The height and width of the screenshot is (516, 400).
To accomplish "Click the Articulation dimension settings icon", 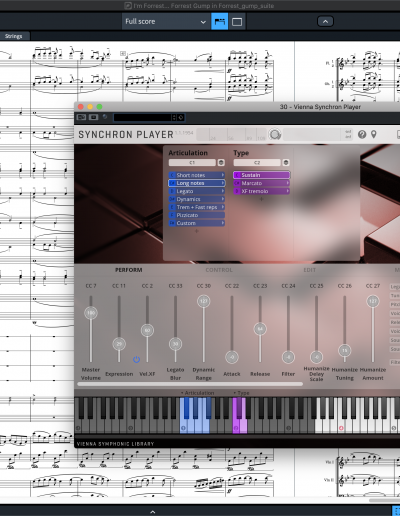I will click(221, 163).
